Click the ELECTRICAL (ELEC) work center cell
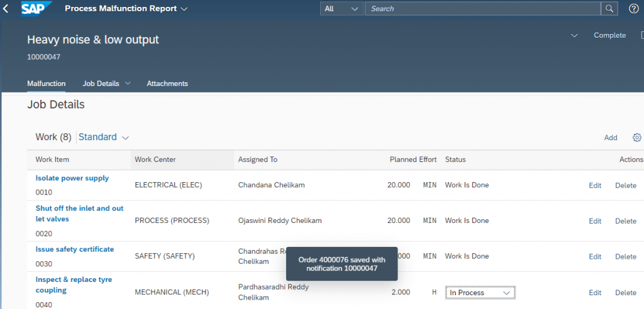644x309 pixels. (x=169, y=185)
